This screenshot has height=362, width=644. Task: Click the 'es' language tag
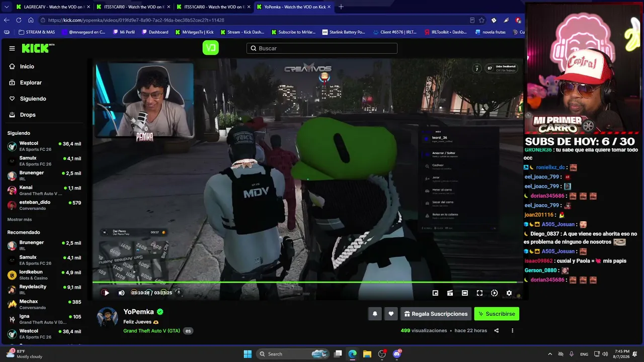[188, 331]
